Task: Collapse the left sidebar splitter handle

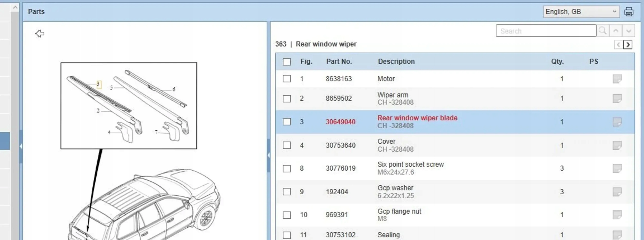Action: (x=21, y=146)
